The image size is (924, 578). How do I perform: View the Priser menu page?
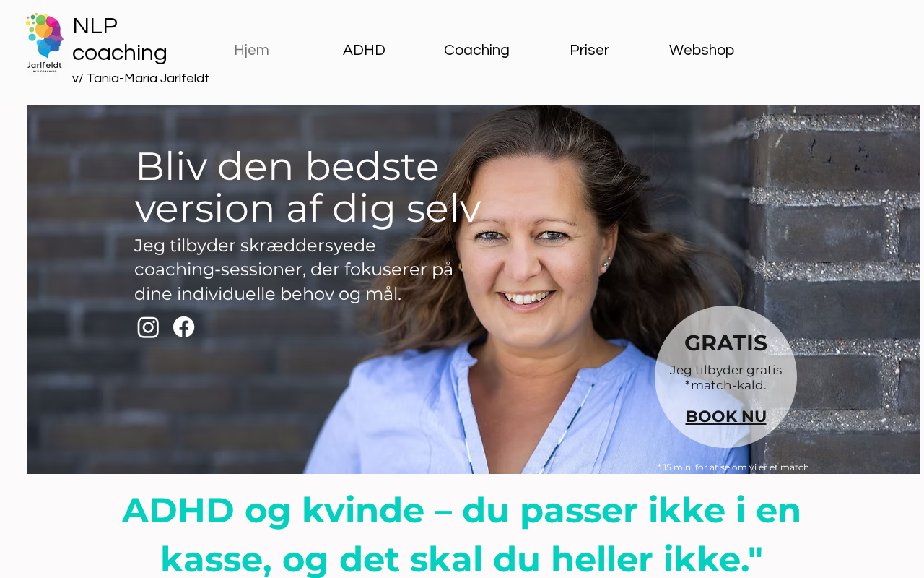pos(589,51)
